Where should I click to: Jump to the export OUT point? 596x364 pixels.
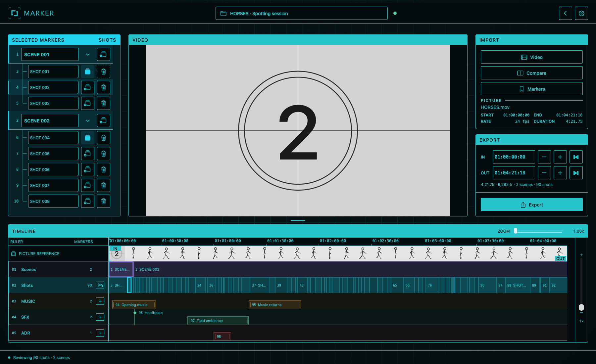(576, 173)
